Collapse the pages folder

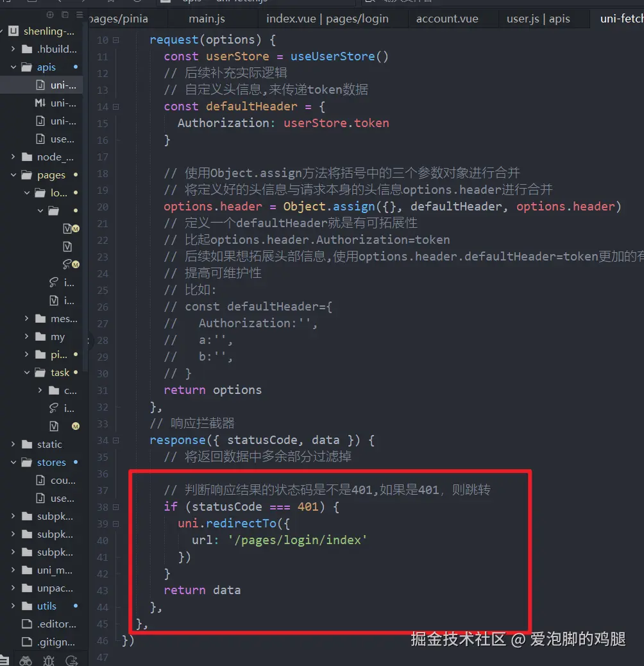[x=13, y=175]
